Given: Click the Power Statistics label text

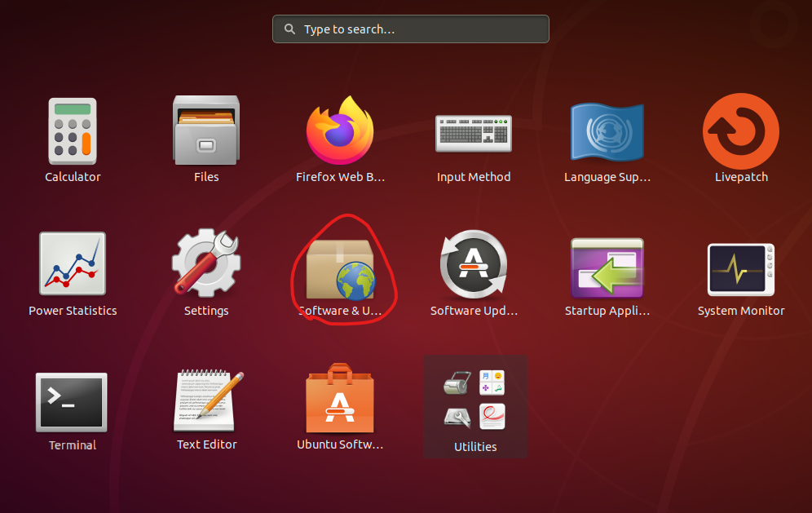Looking at the screenshot, I should (73, 311).
